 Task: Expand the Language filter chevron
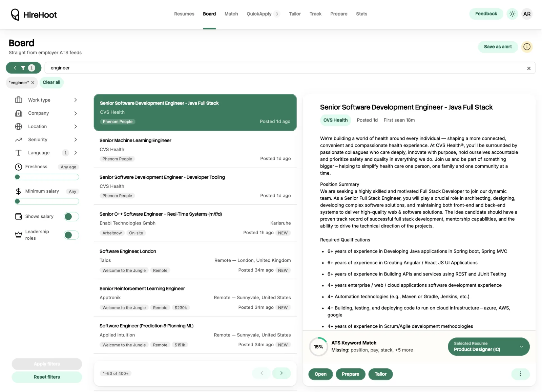(76, 153)
